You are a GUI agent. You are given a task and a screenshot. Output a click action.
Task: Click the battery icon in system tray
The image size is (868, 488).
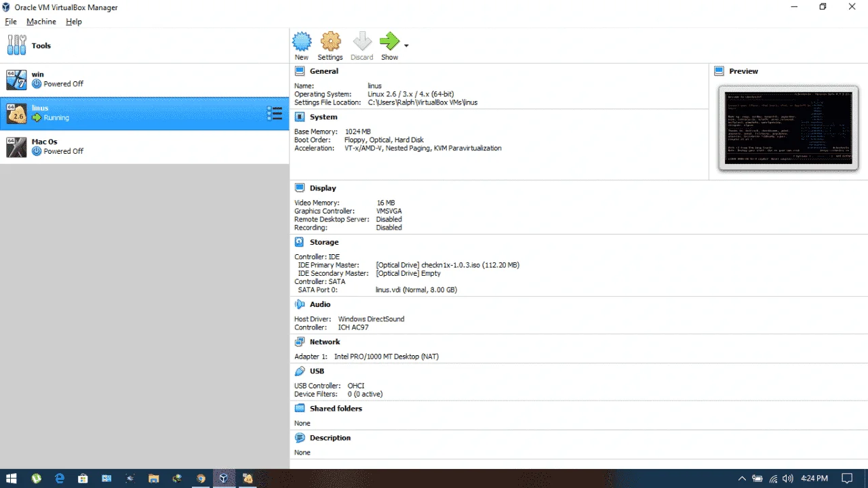(758, 479)
